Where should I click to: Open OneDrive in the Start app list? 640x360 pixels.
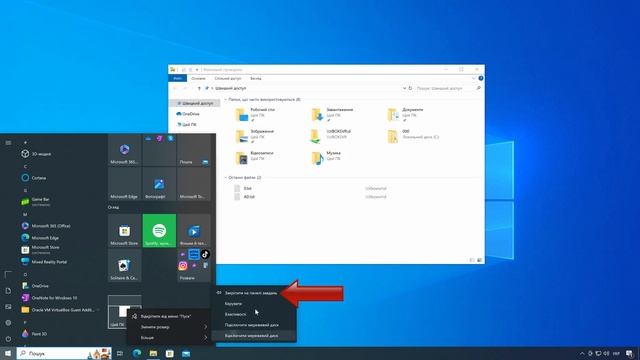pyautogui.click(x=35, y=286)
